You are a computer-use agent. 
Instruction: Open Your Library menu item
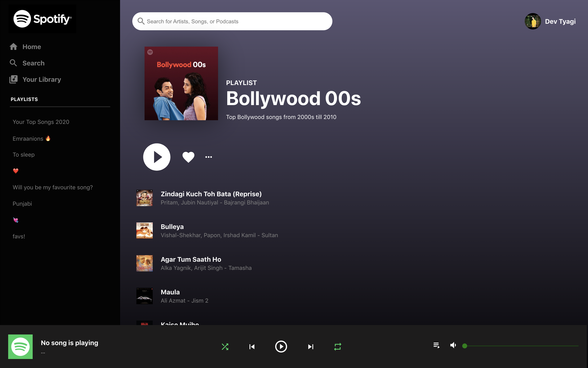42,79
